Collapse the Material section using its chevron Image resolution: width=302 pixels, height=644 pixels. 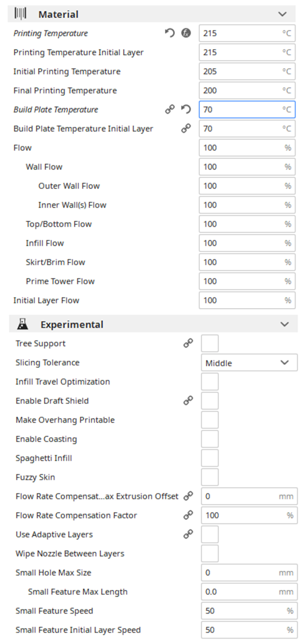282,14
